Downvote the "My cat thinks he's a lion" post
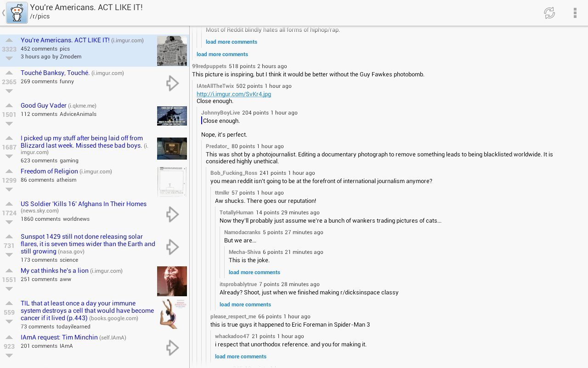The width and height of the screenshot is (588, 368). [x=9, y=289]
